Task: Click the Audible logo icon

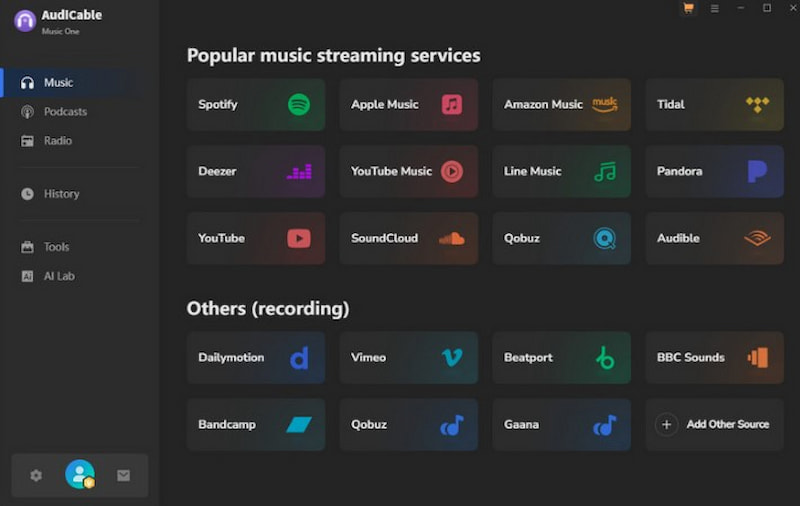Action: [757, 238]
